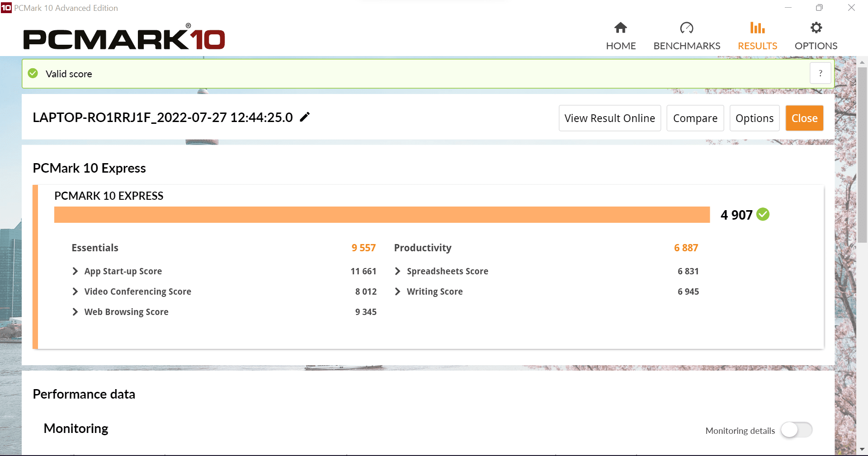Viewport: 868px width, 456px height.
Task: Toggle the Monitoring details switch
Action: click(x=797, y=430)
